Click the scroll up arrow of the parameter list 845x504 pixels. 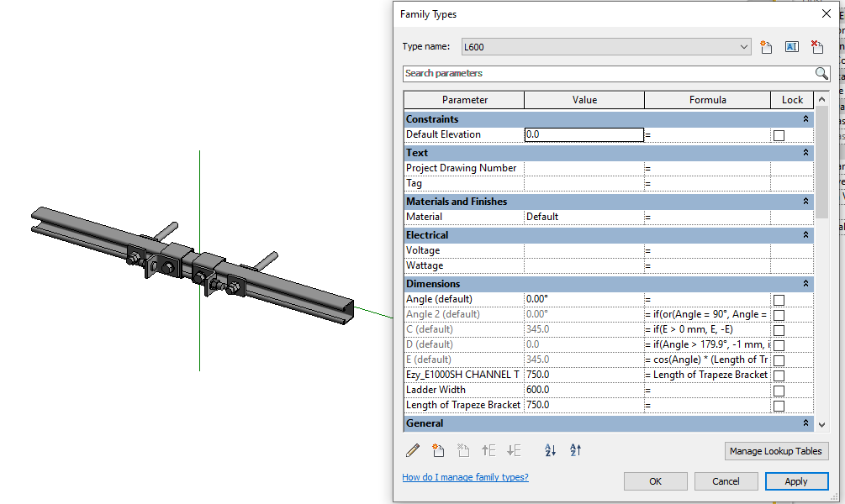point(821,99)
